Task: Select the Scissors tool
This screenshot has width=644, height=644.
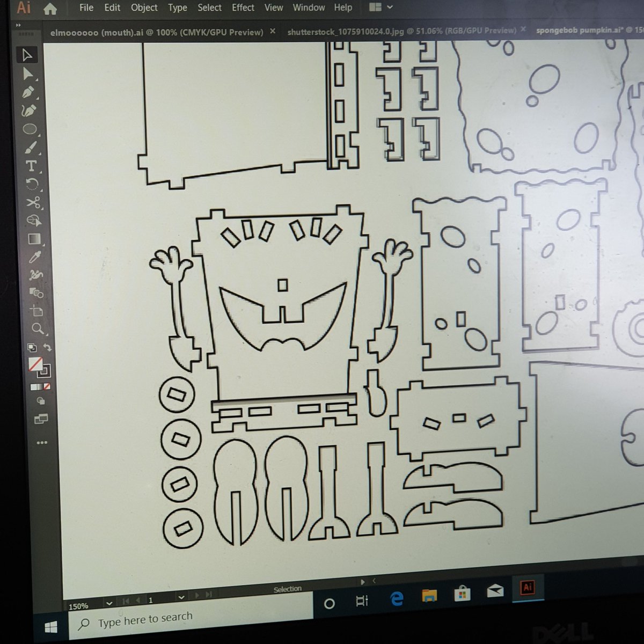Action: point(33,202)
